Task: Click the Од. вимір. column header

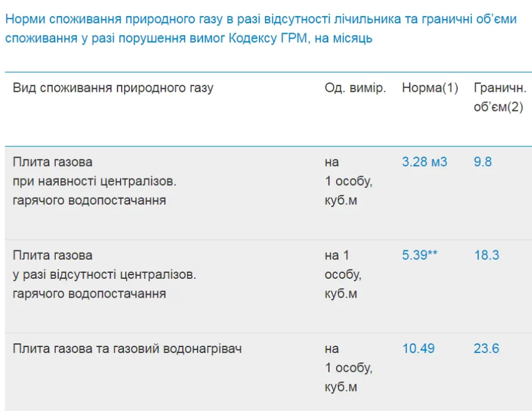Action: click(355, 88)
